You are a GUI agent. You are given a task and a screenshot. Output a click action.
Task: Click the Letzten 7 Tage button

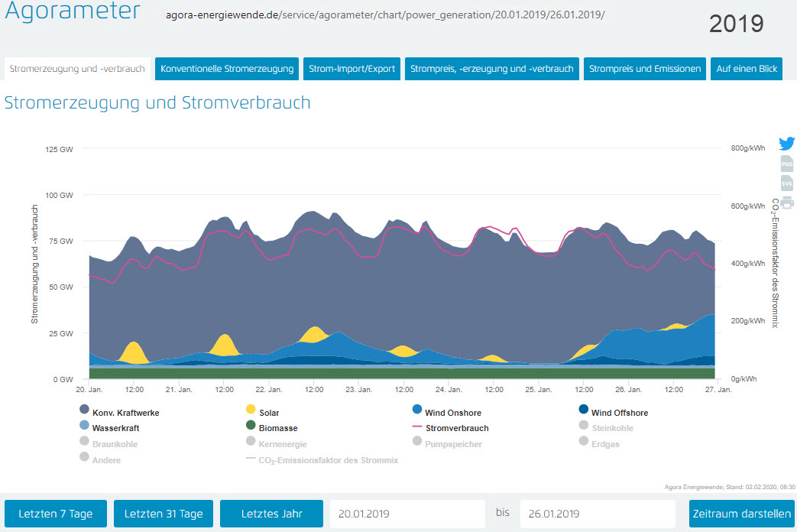(56, 514)
